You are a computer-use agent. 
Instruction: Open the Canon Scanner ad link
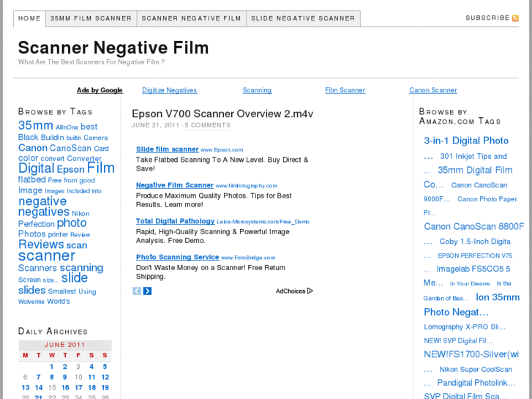pos(433,90)
